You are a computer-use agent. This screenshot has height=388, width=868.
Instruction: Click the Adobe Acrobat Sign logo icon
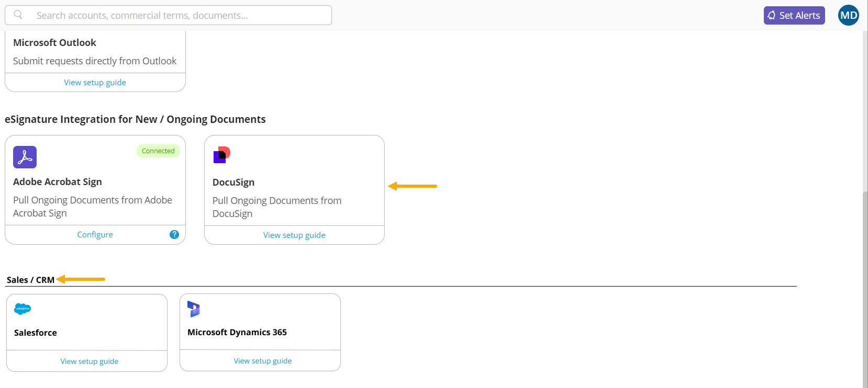[x=25, y=157]
